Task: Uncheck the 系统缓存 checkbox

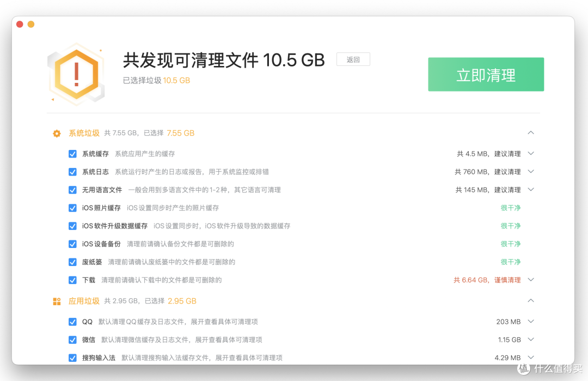Action: (x=73, y=154)
